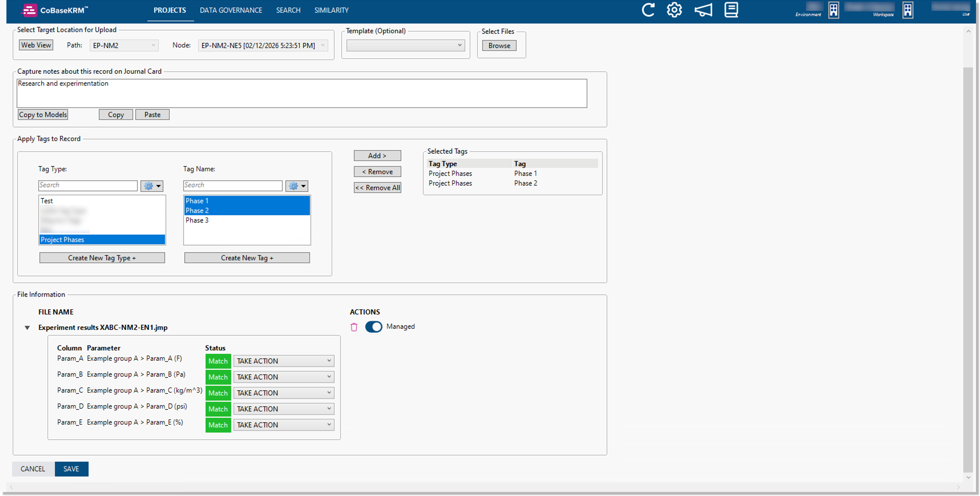Click the Tag Type search field
Screen dimensions: 980x496
pos(88,185)
